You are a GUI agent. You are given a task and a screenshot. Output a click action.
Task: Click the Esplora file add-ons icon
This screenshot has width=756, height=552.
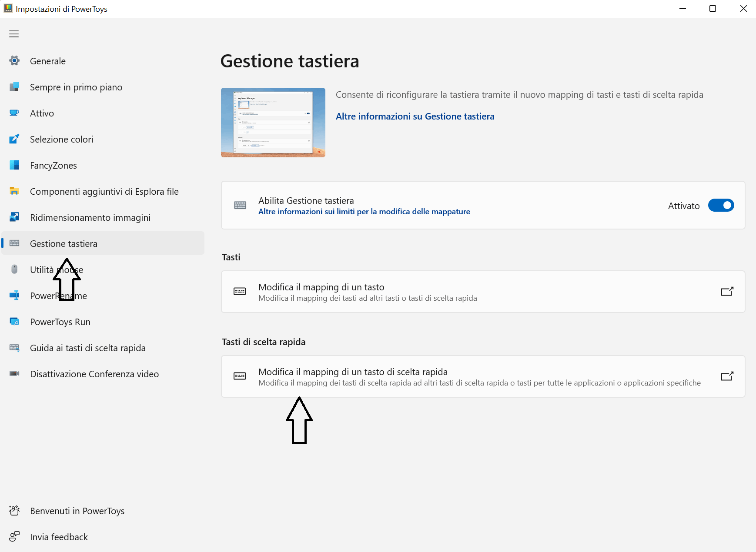pyautogui.click(x=14, y=191)
